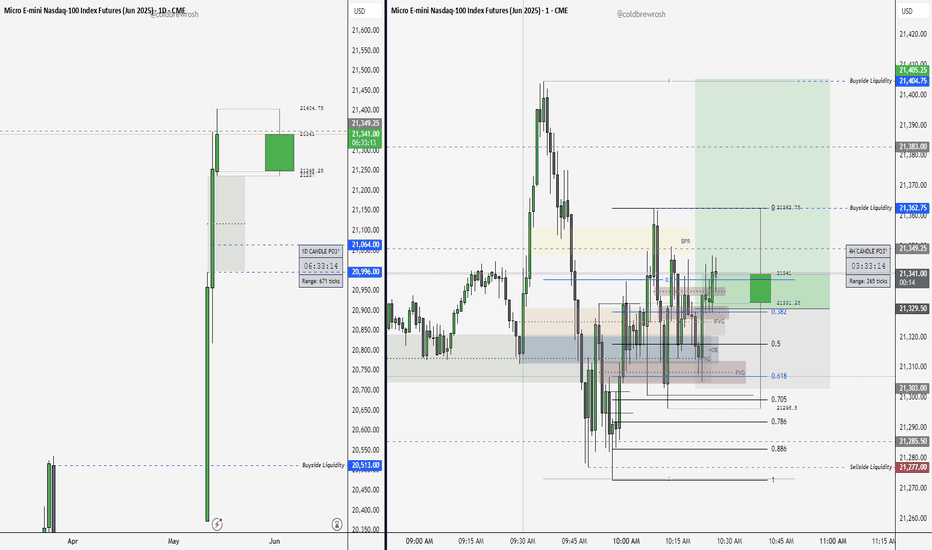Click the 10:30 AM time axis label
Screen dimensions: 932x550
(x=729, y=541)
